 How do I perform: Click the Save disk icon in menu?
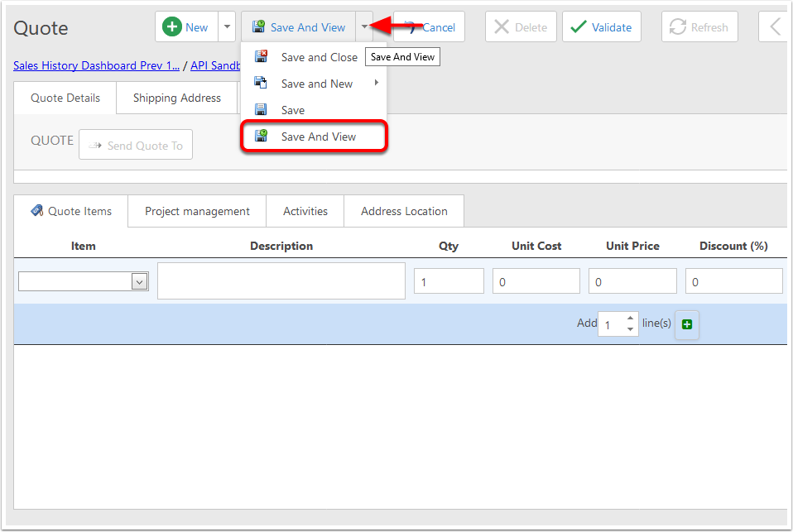(261, 109)
